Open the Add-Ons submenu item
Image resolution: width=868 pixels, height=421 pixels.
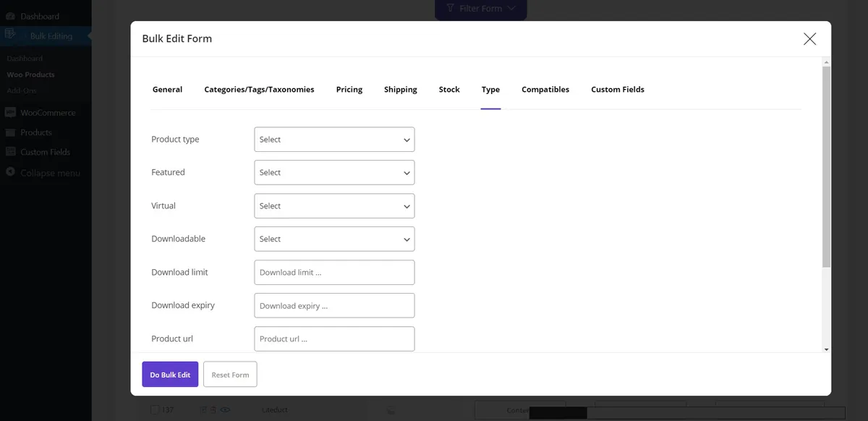click(x=22, y=90)
